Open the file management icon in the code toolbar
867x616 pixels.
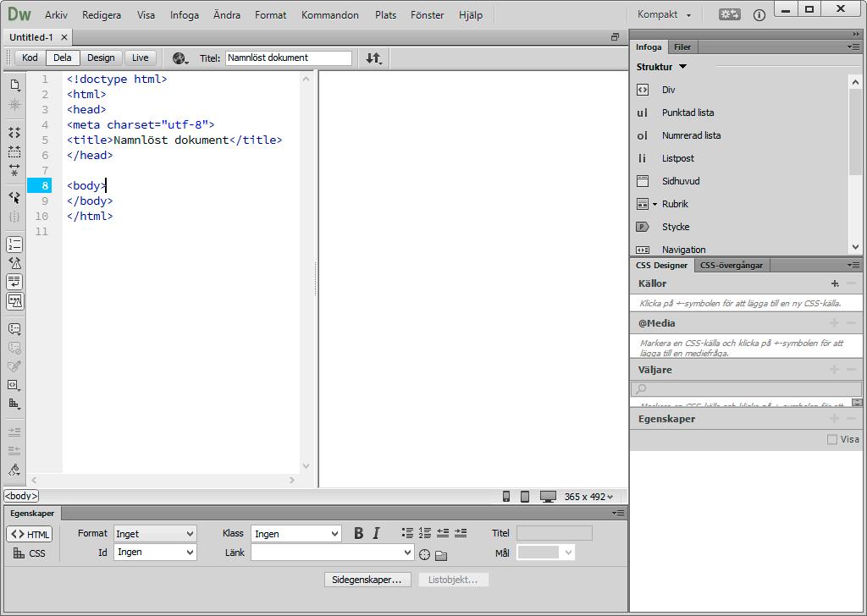click(15, 85)
